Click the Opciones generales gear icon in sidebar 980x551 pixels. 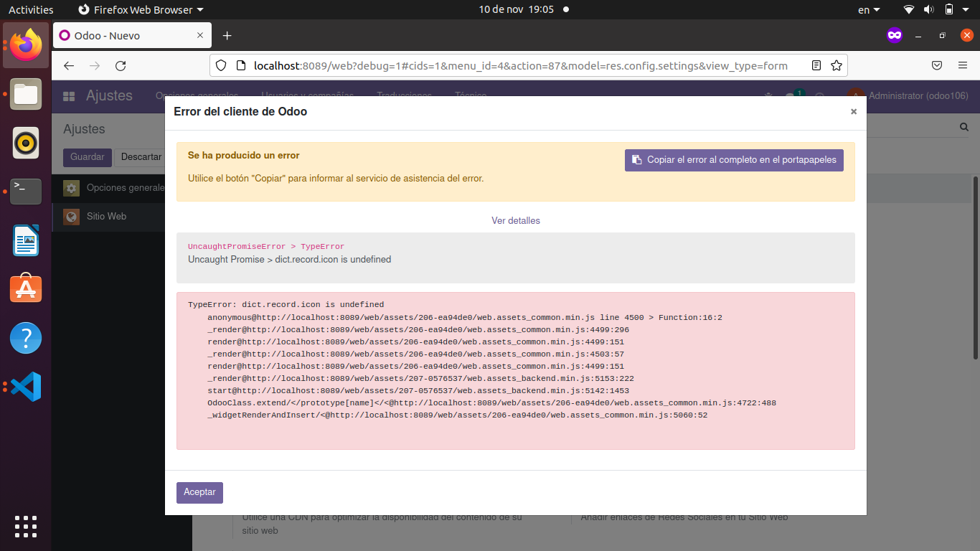(72, 188)
